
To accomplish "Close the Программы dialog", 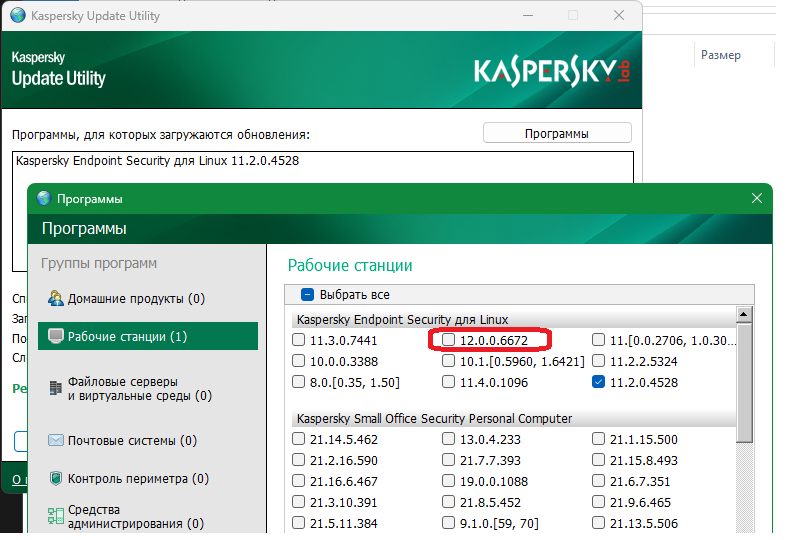I will click(x=757, y=198).
